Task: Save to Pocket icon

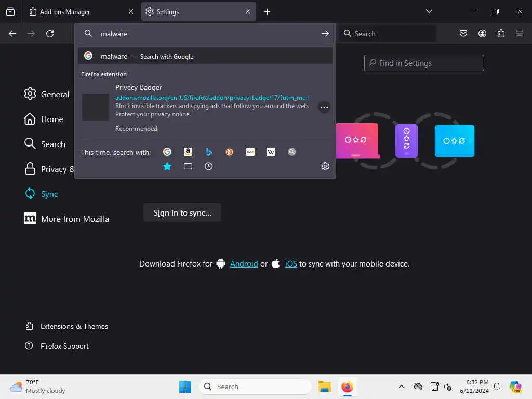Action: tap(463, 33)
